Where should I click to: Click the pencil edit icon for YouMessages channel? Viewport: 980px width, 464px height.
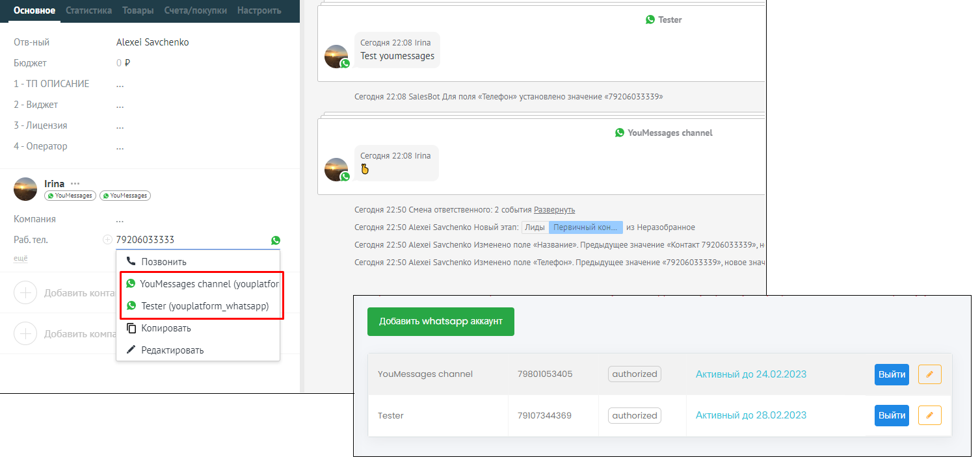coord(929,374)
